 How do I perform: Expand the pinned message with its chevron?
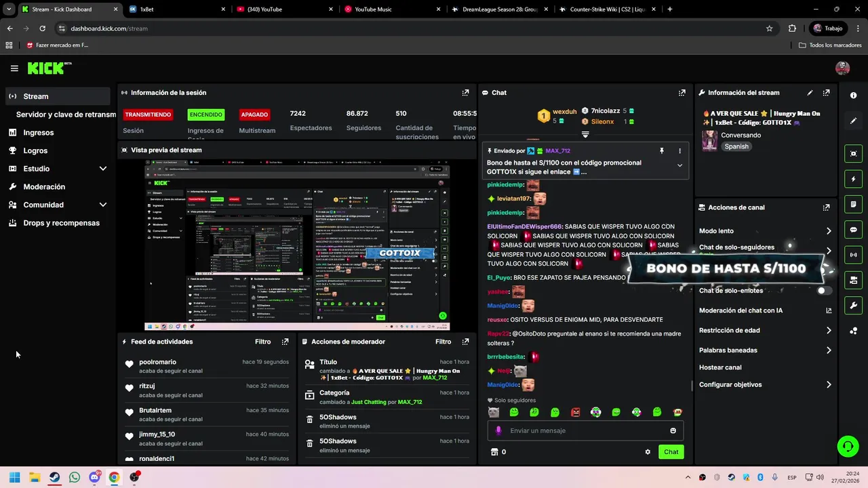tap(679, 165)
